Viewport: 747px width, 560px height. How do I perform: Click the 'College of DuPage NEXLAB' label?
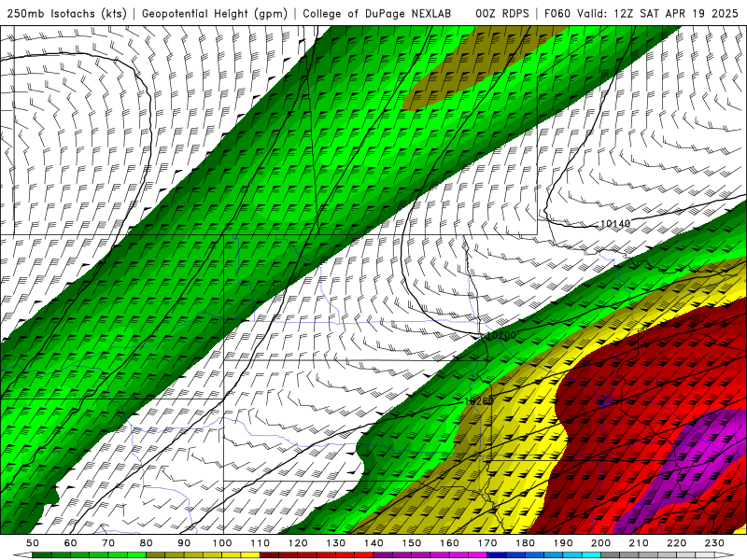377,14
